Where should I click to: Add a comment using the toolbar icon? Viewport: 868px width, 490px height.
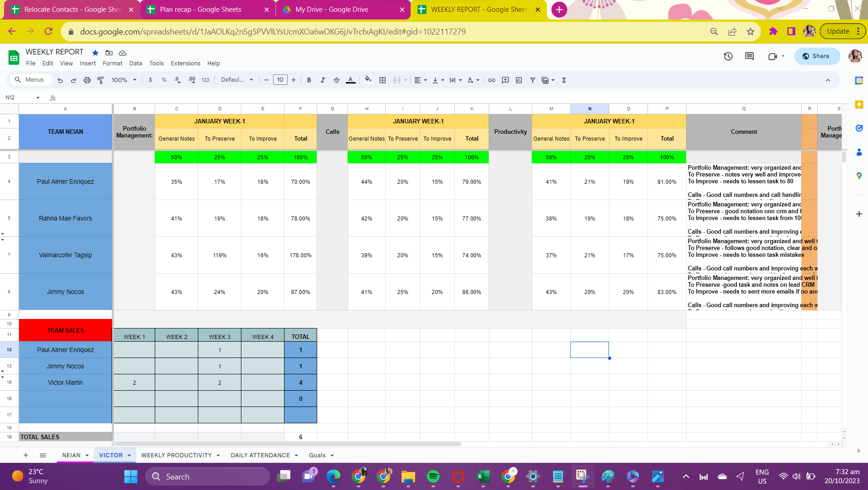(x=505, y=80)
